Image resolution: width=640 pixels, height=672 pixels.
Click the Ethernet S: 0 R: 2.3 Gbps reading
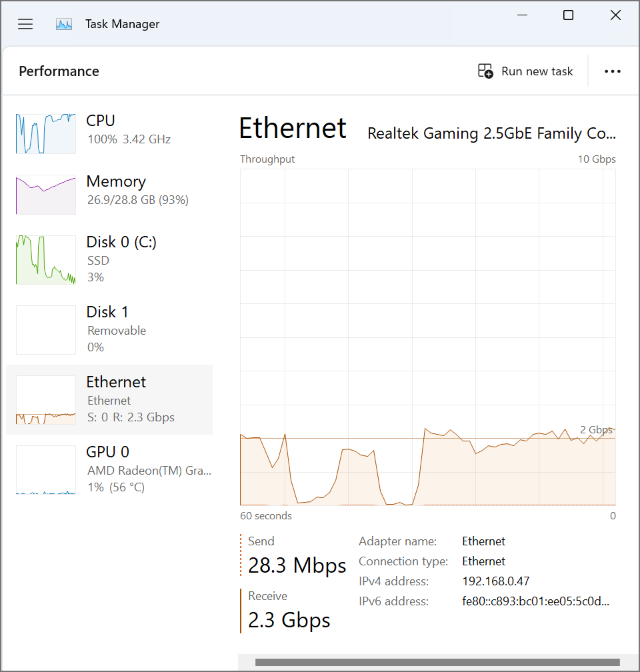click(131, 417)
